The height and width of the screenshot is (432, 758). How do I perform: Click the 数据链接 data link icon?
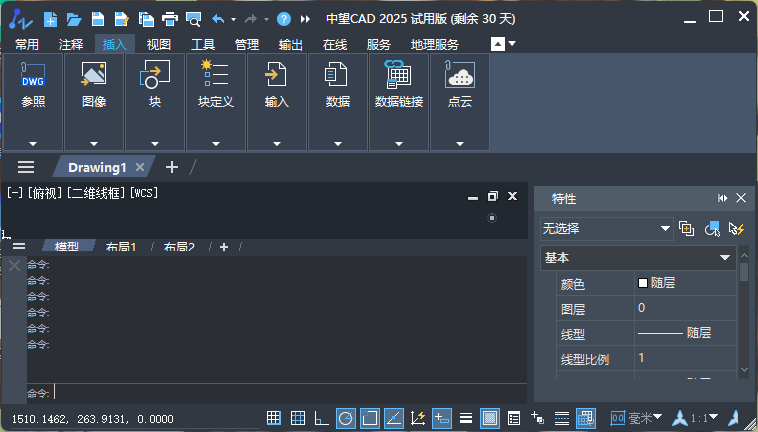(398, 74)
